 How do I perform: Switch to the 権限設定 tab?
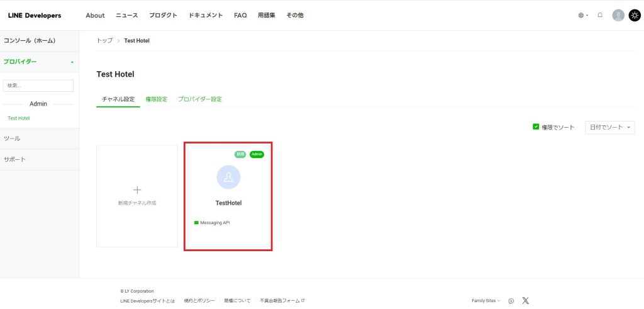point(156,99)
